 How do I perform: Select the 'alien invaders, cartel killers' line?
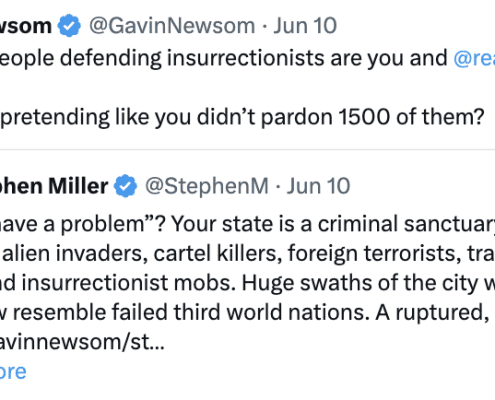pos(247,253)
